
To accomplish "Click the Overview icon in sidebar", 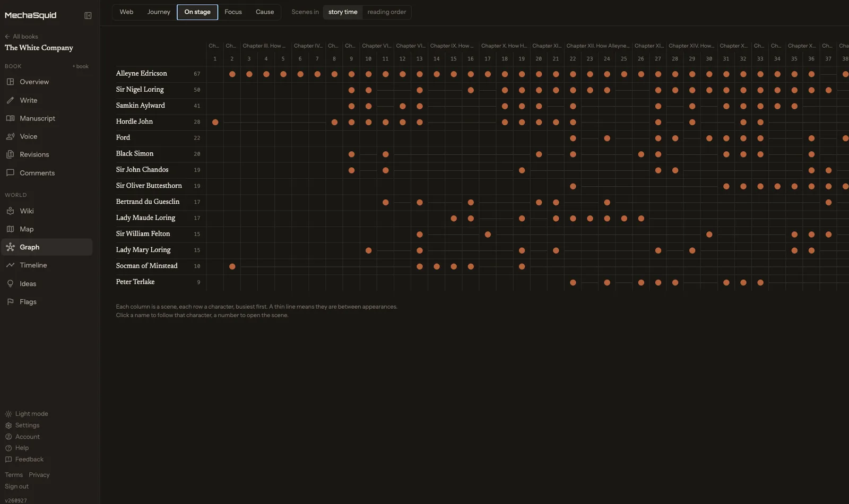I will [10, 82].
